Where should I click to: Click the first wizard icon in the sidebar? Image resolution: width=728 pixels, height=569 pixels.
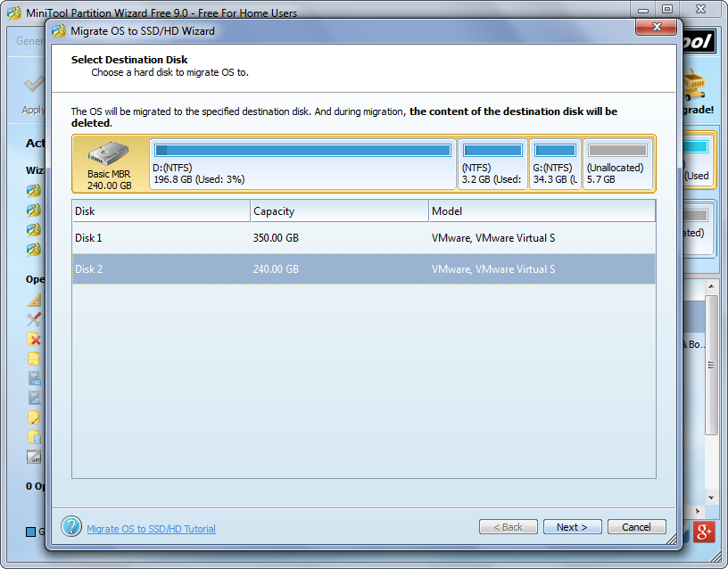34,190
